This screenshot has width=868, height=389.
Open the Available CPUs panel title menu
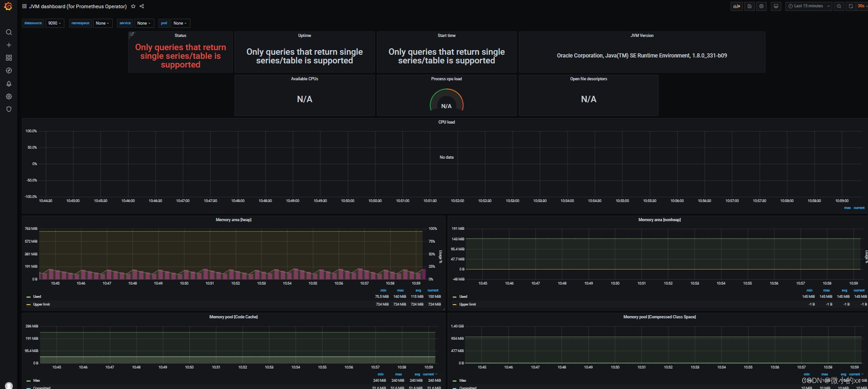[304, 79]
